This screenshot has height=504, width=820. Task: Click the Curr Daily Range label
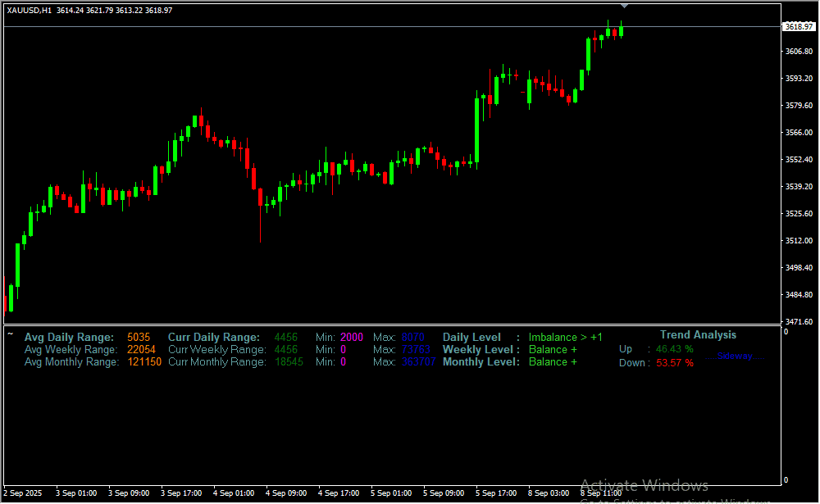[x=213, y=337]
